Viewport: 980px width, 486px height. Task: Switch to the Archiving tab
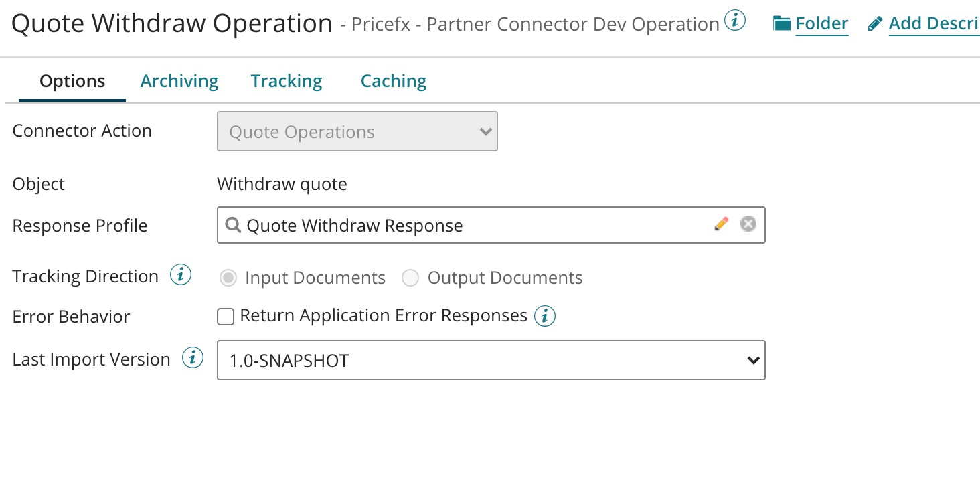[x=179, y=81]
